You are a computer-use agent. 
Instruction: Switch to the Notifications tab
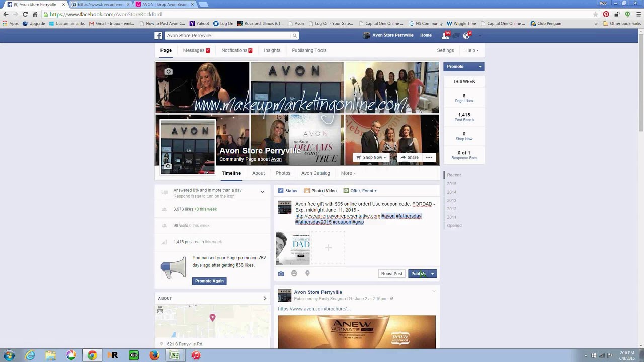pos(237,50)
